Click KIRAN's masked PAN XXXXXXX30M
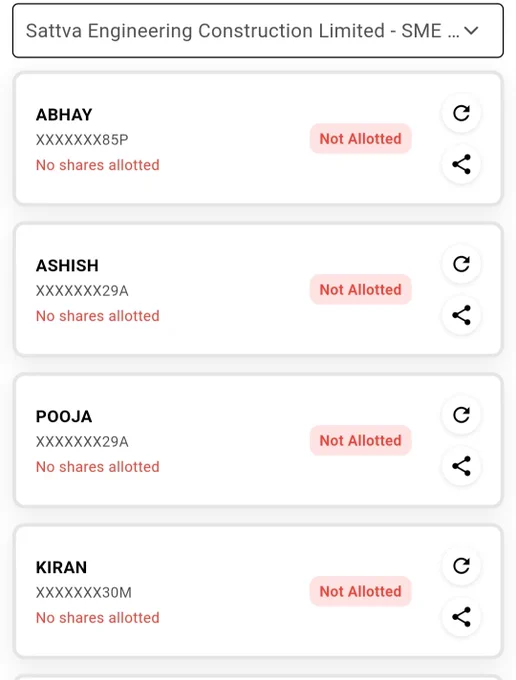 point(84,592)
